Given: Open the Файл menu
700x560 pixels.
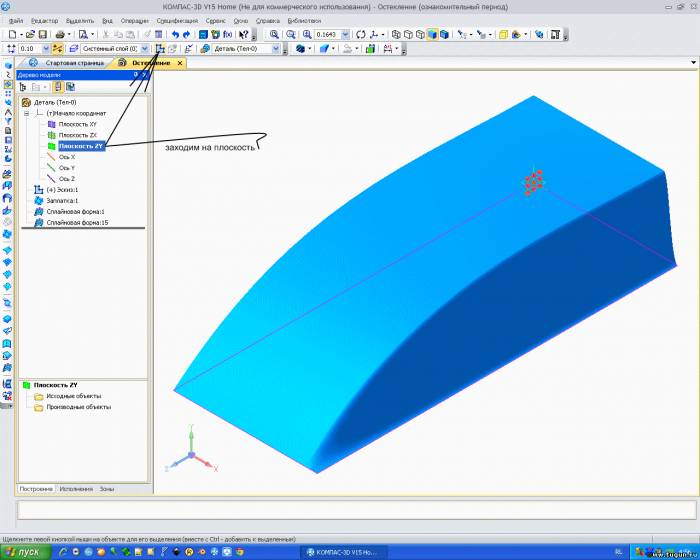Looking at the screenshot, I should pyautogui.click(x=16, y=21).
